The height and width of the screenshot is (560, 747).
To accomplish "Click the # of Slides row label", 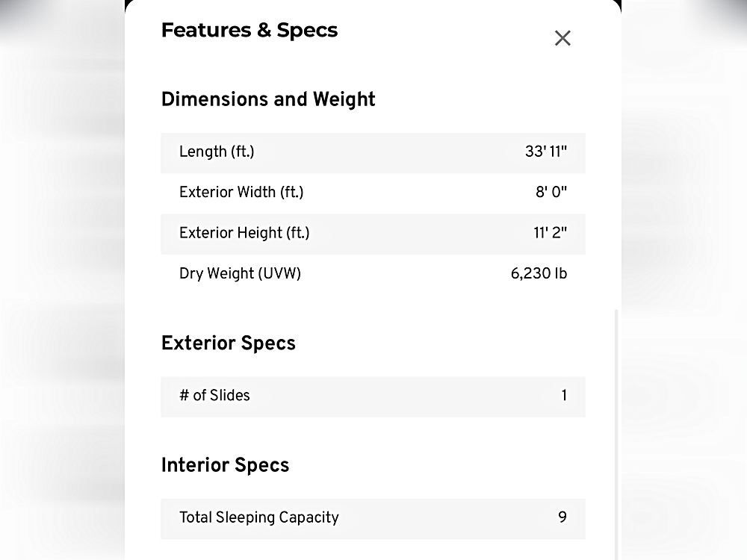I will point(214,396).
